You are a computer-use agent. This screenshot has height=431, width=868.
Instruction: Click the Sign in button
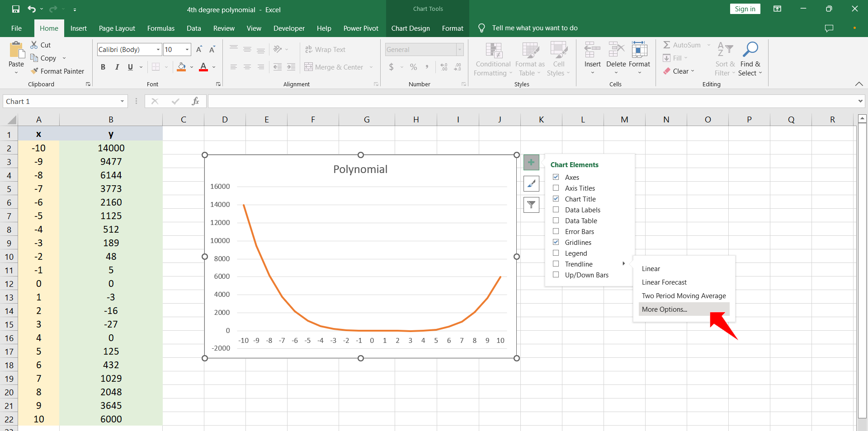pos(745,9)
